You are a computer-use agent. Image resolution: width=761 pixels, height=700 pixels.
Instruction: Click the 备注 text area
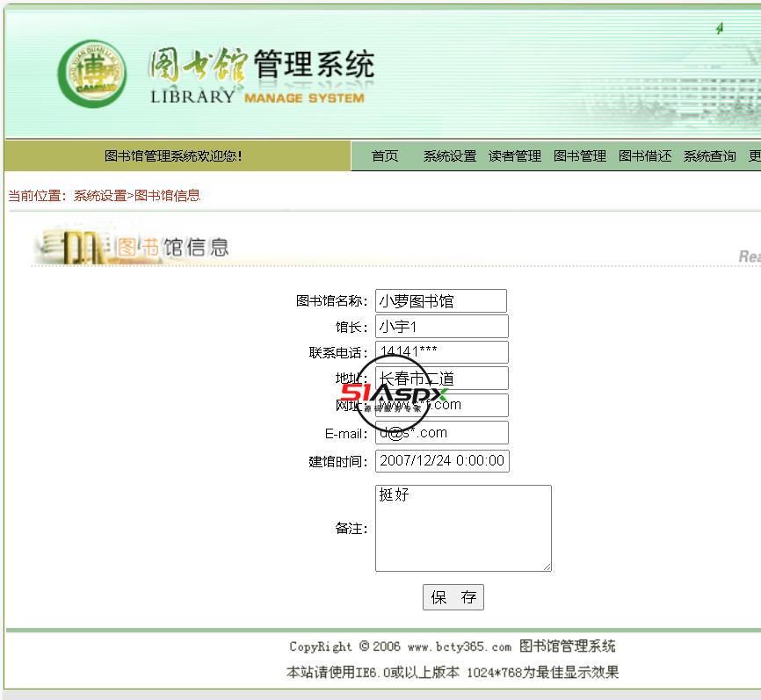pyautogui.click(x=463, y=528)
